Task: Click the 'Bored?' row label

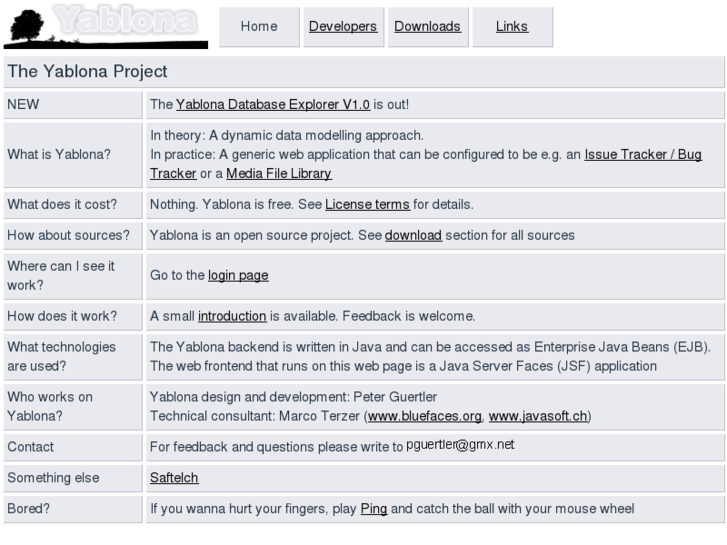Action: [28, 509]
